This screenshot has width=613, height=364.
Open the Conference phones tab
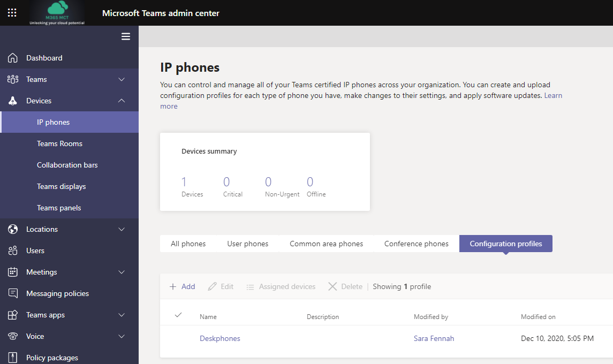(416, 244)
